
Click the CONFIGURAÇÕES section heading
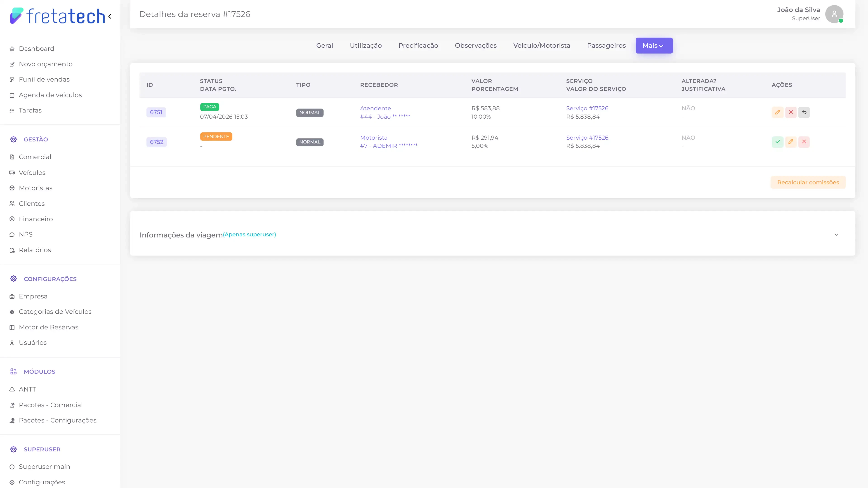pyautogui.click(x=50, y=279)
